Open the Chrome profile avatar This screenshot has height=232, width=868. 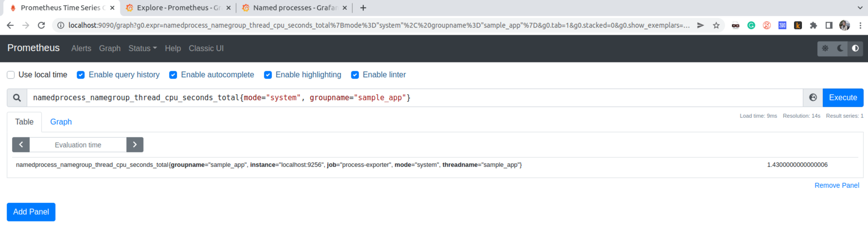click(x=844, y=25)
